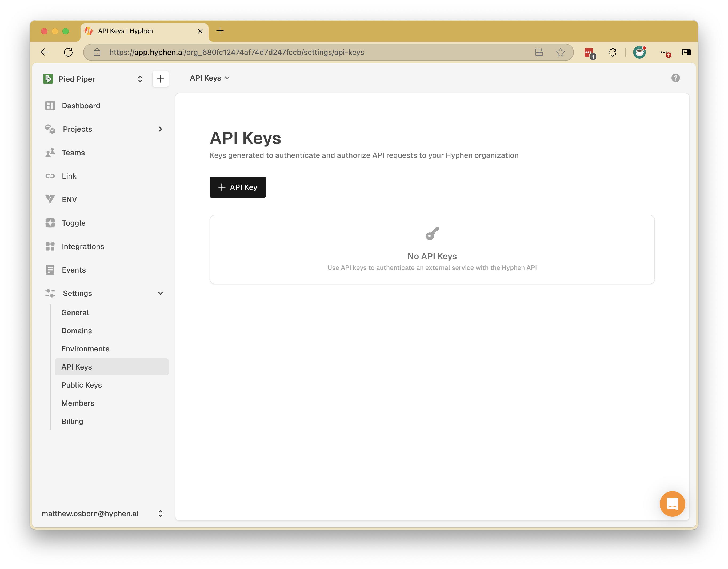Click the split-view grid icon in address bar

[x=539, y=52]
